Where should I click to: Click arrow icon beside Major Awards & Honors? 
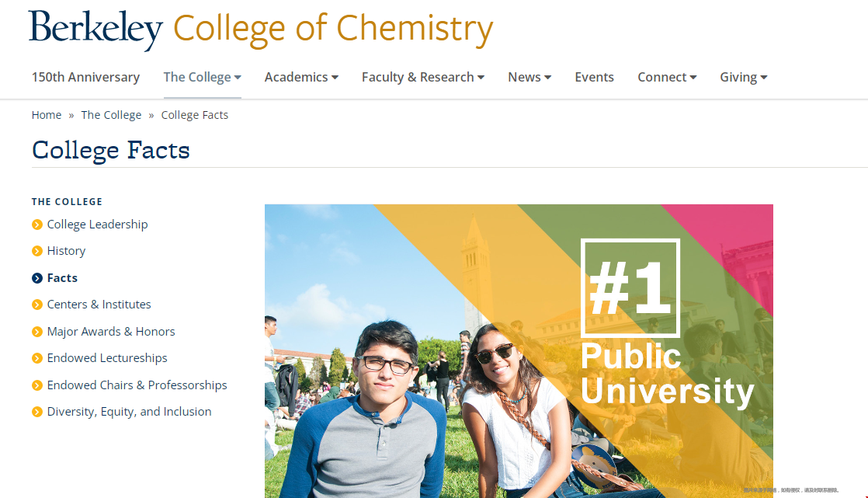37,332
